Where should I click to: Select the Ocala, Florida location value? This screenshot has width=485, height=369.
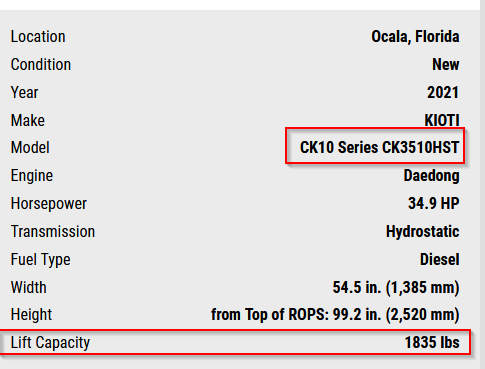415,37
